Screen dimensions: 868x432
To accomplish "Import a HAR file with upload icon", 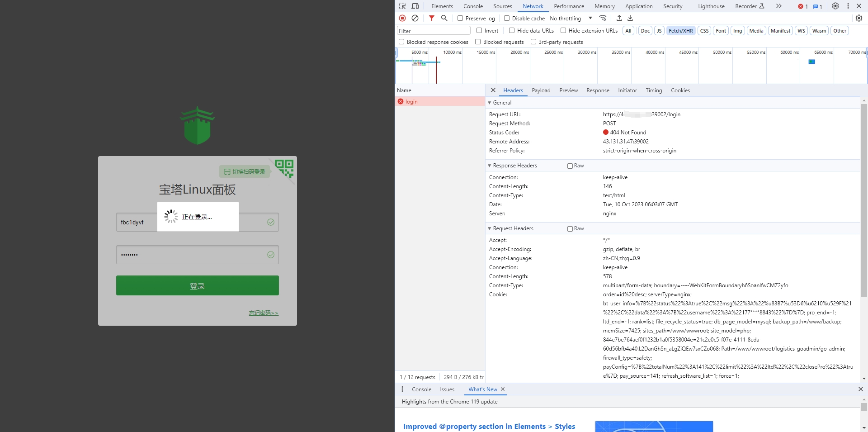I will pyautogui.click(x=619, y=18).
